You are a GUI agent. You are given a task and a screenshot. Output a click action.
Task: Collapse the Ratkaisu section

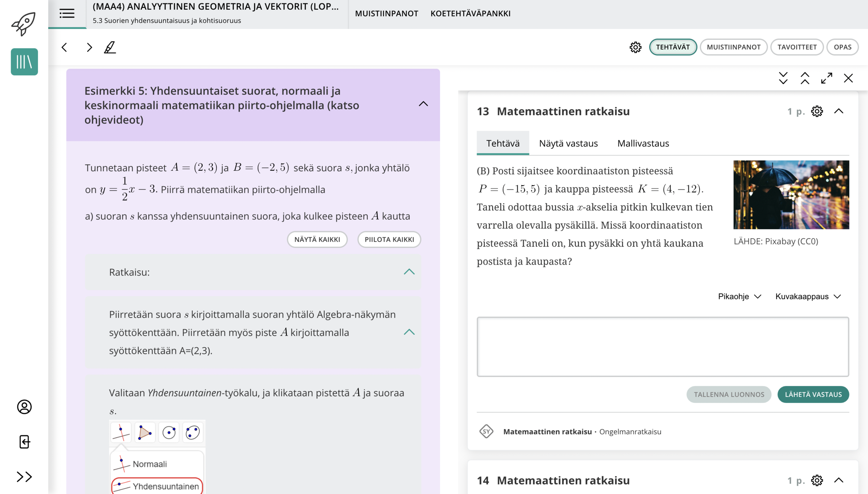click(409, 272)
